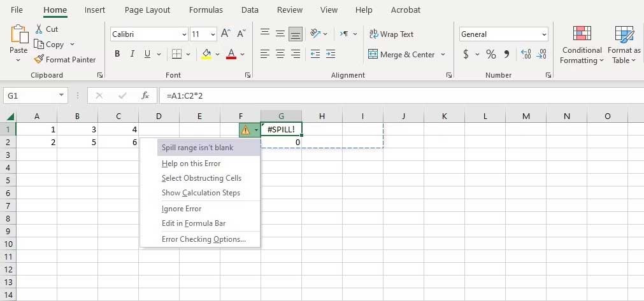Align text right
The image size is (644, 301).
click(x=296, y=53)
